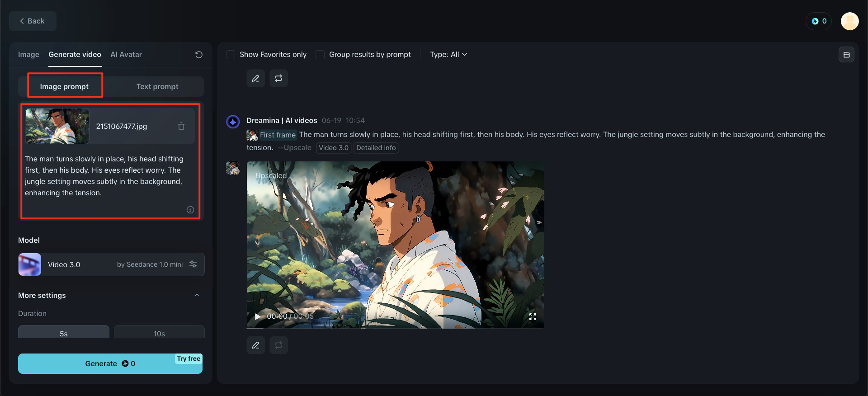Screen dimensions: 868x396
Task: Select the 10s duration option
Action: point(159,332)
